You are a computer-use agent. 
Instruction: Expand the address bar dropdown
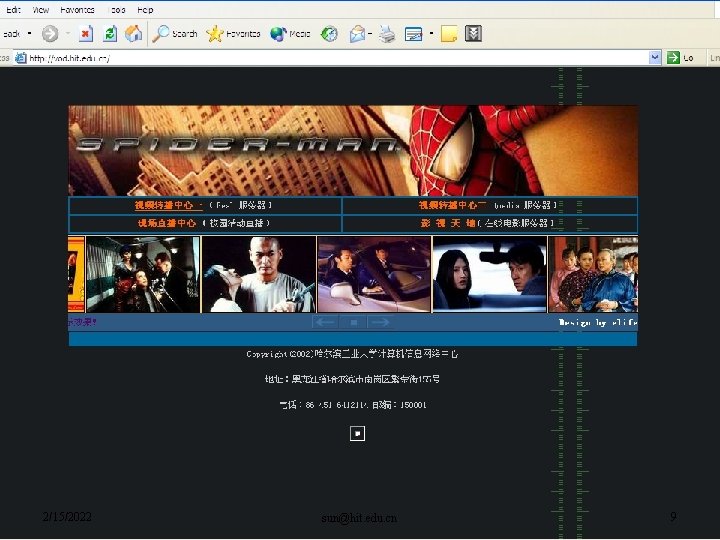pyautogui.click(x=655, y=57)
